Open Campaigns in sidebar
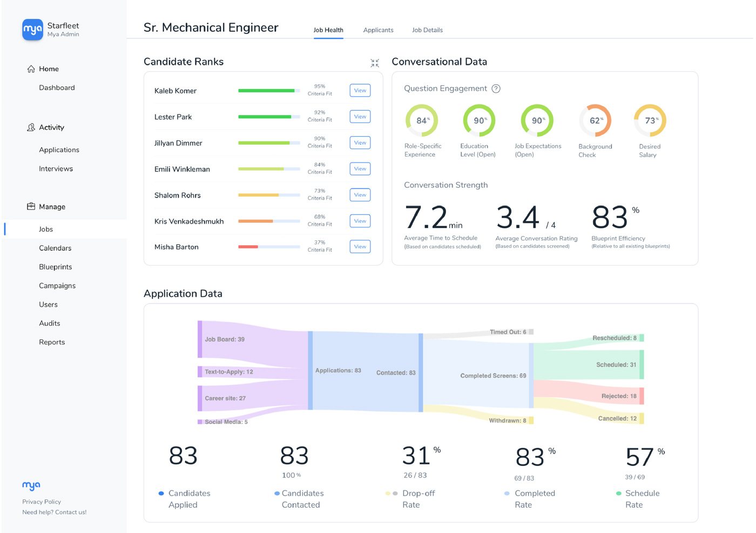This screenshot has width=756, height=533. [57, 286]
